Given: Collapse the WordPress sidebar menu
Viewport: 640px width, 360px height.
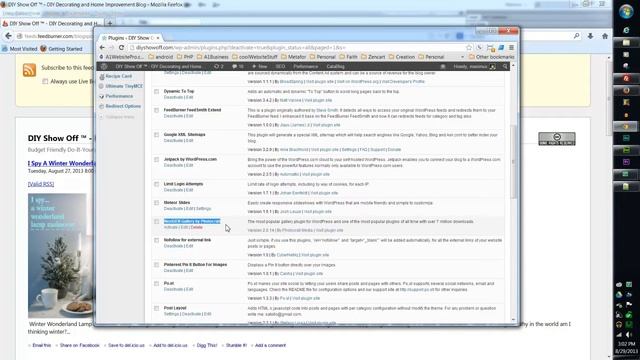Looking at the screenshot, I should (x=117, y=117).
